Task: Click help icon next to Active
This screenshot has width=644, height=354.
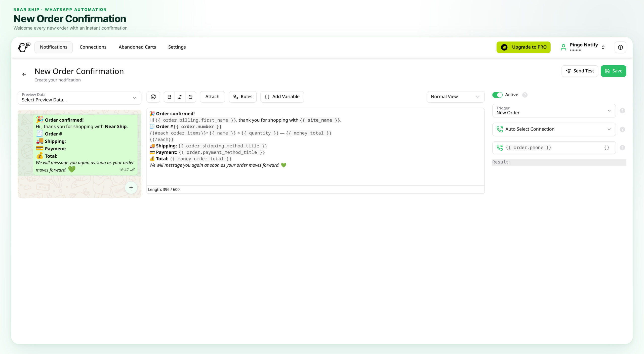Action: [x=525, y=95]
